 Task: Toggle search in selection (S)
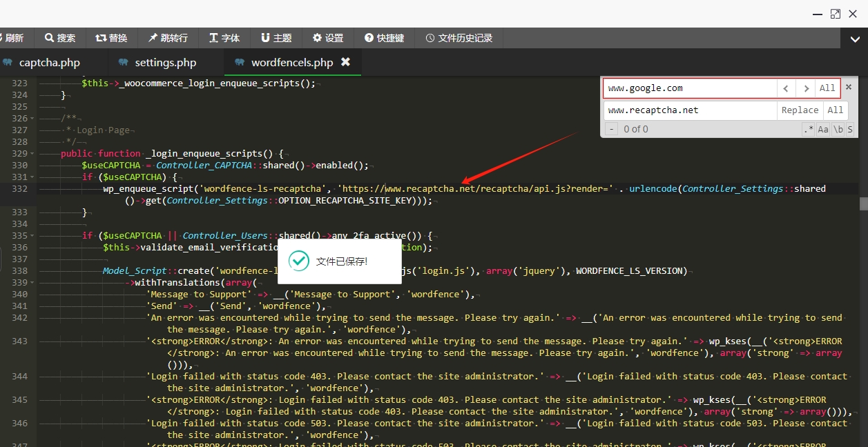850,129
